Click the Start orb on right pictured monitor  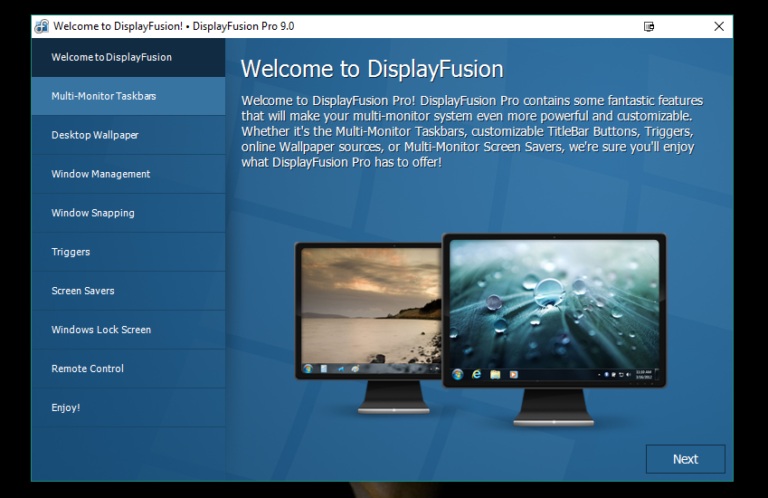click(457, 375)
